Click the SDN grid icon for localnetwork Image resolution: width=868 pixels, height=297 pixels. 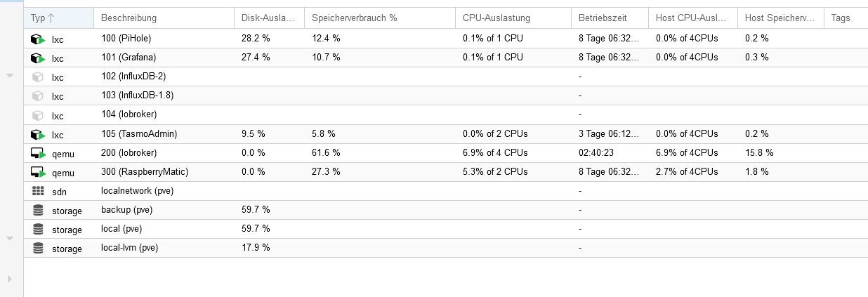pyautogui.click(x=37, y=191)
